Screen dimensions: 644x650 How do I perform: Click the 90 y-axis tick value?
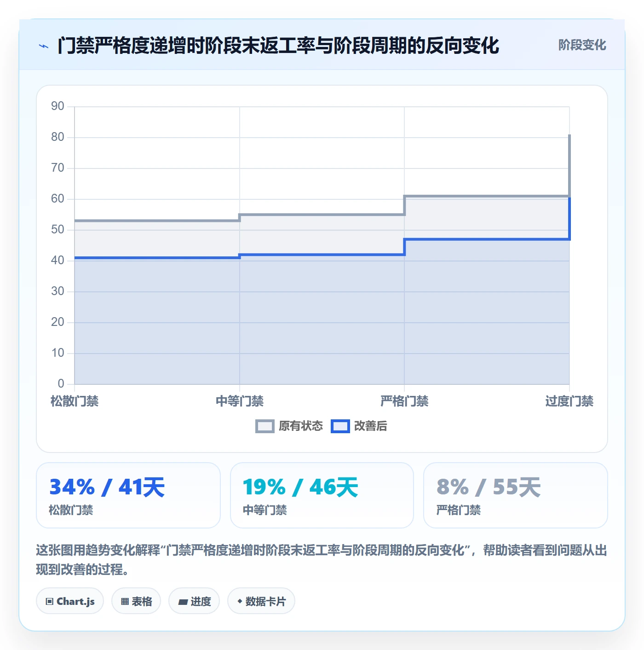57,106
